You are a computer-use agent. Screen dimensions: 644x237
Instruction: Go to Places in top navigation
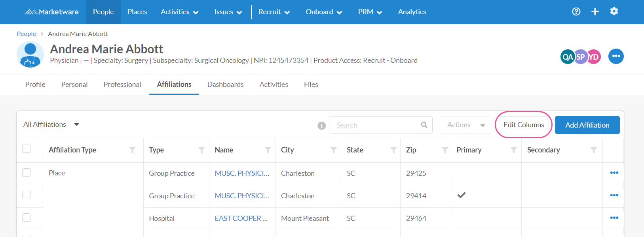click(x=137, y=12)
